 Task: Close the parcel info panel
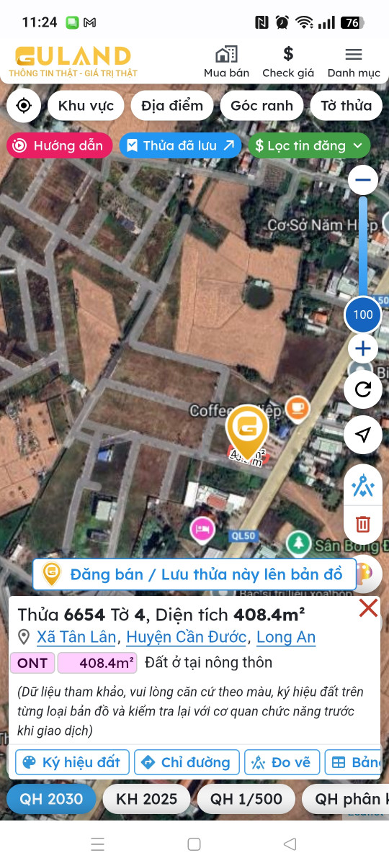[368, 608]
